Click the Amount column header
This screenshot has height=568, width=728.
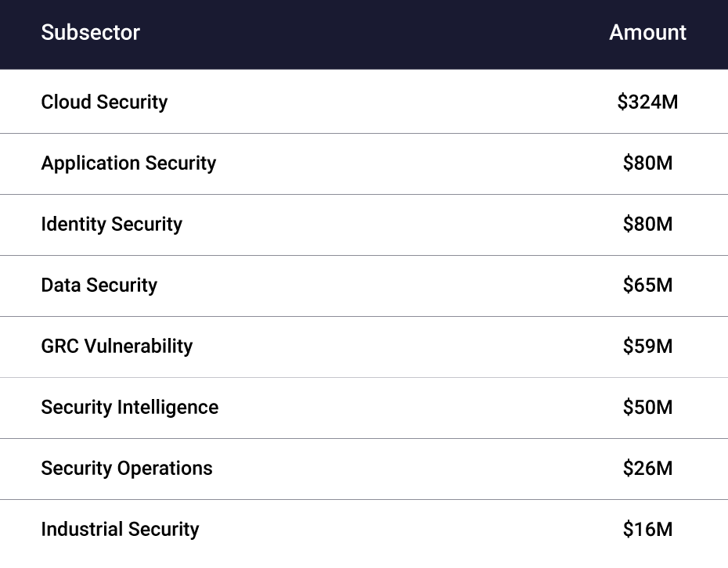[x=647, y=33]
